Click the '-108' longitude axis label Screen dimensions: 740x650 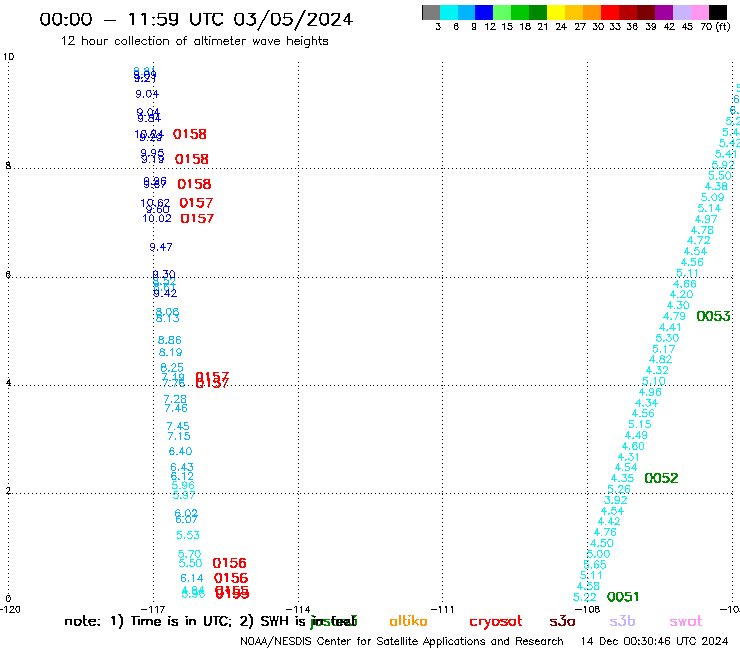(x=588, y=609)
